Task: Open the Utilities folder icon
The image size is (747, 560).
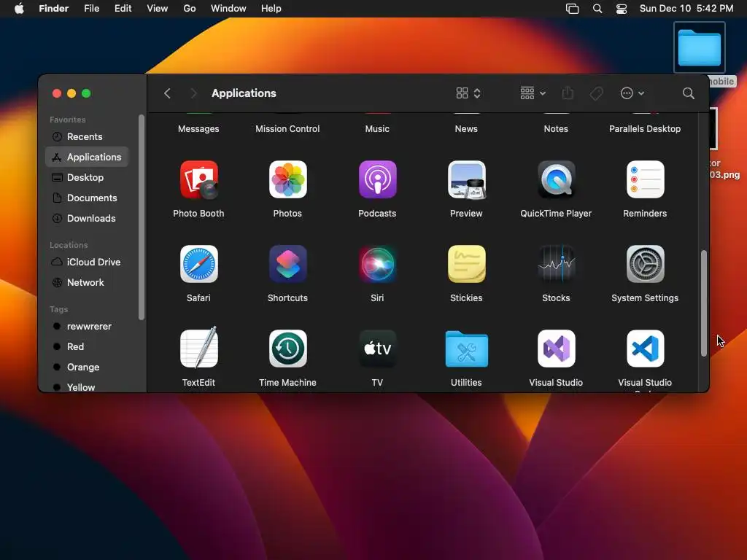Action: (x=466, y=349)
